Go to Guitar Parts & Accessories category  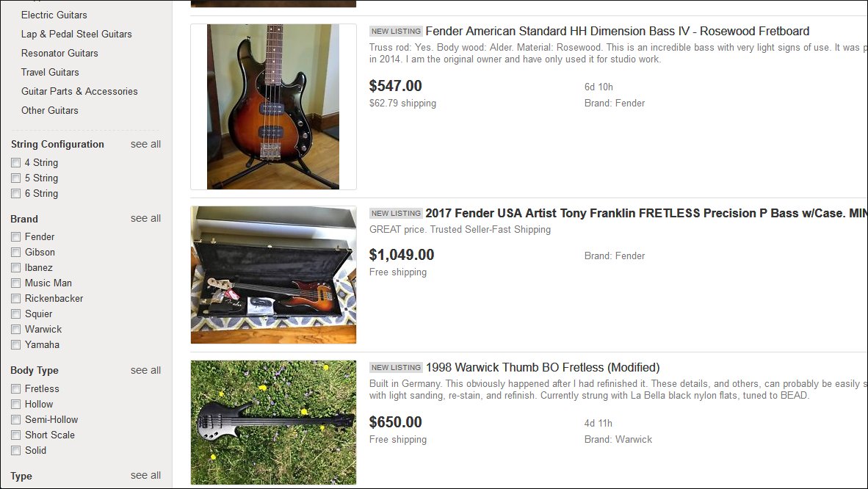(79, 91)
